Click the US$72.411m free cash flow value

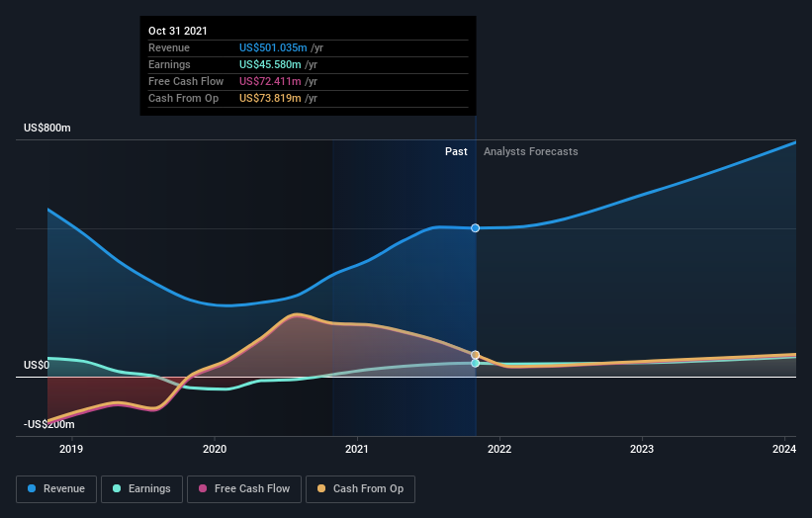pyautogui.click(x=270, y=81)
